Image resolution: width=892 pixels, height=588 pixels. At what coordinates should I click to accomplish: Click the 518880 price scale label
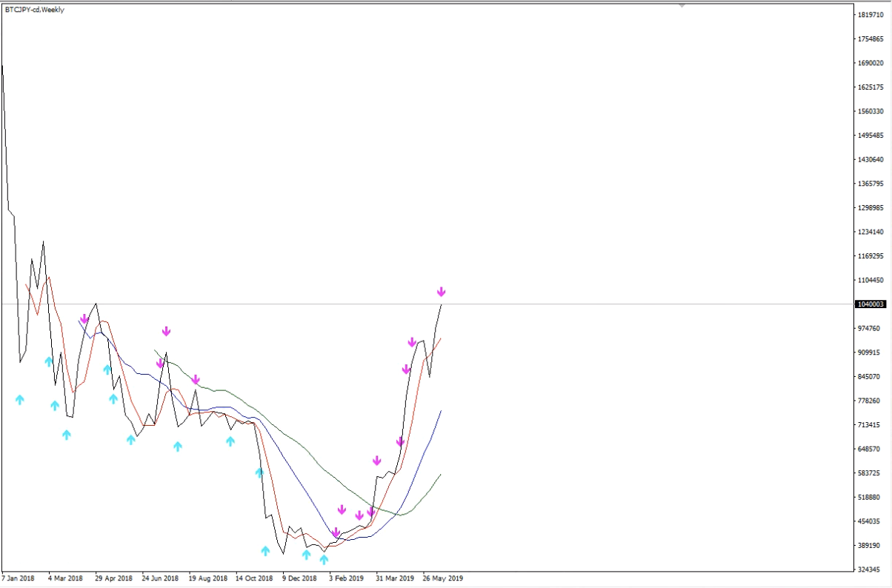tap(868, 498)
